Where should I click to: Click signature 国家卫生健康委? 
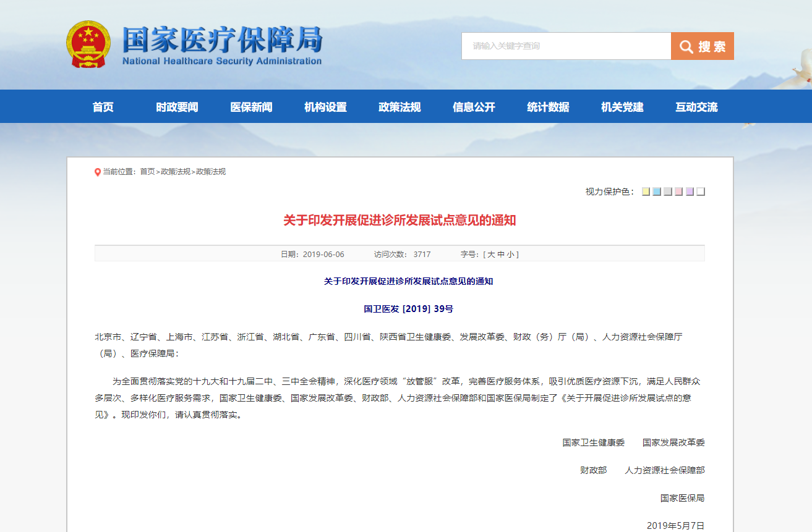click(x=594, y=443)
